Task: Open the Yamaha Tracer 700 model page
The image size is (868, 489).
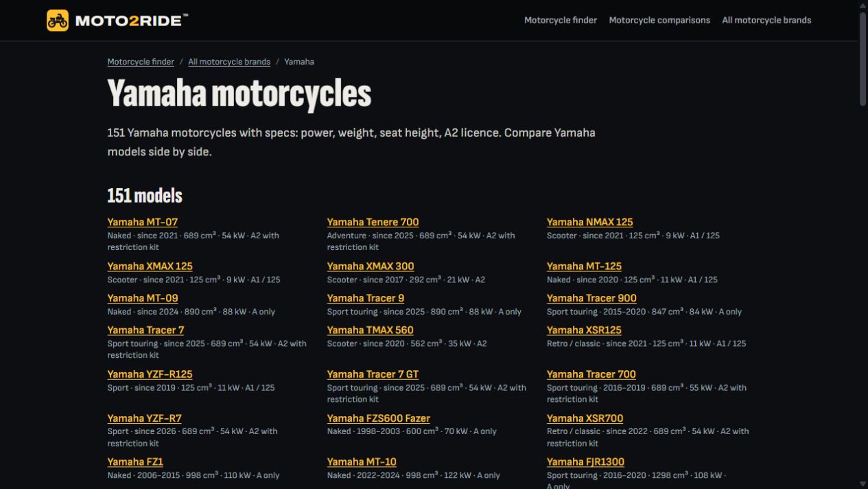Action: (x=591, y=374)
